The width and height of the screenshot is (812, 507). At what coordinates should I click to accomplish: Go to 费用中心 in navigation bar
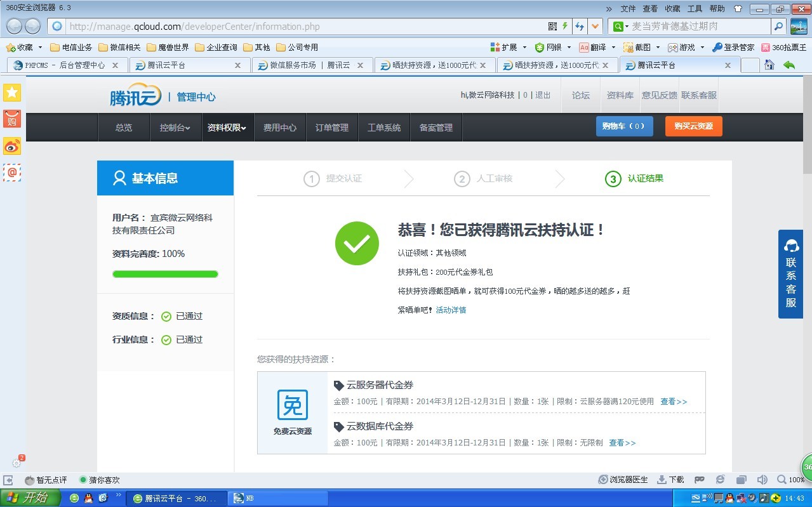280,128
